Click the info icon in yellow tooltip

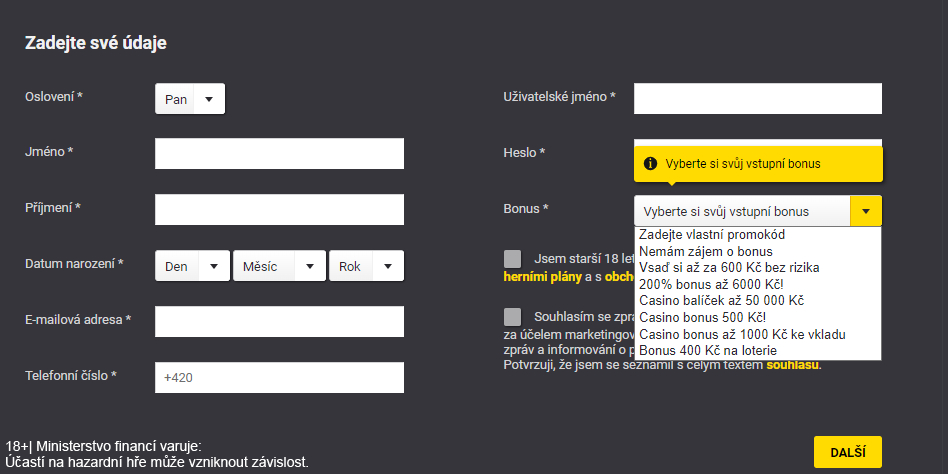click(x=651, y=163)
